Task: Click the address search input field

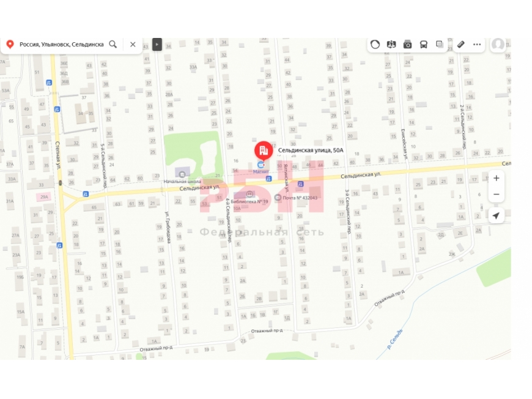Action: click(62, 45)
